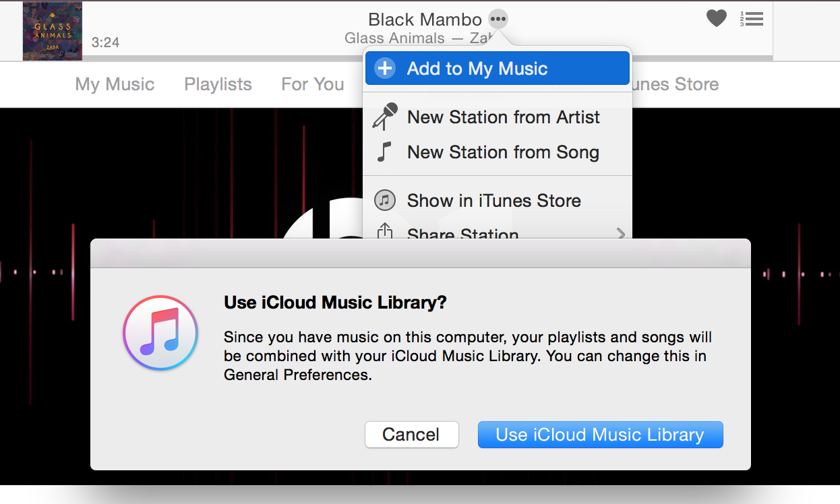Select New Station from Song
The image size is (840, 504).
[x=498, y=152]
